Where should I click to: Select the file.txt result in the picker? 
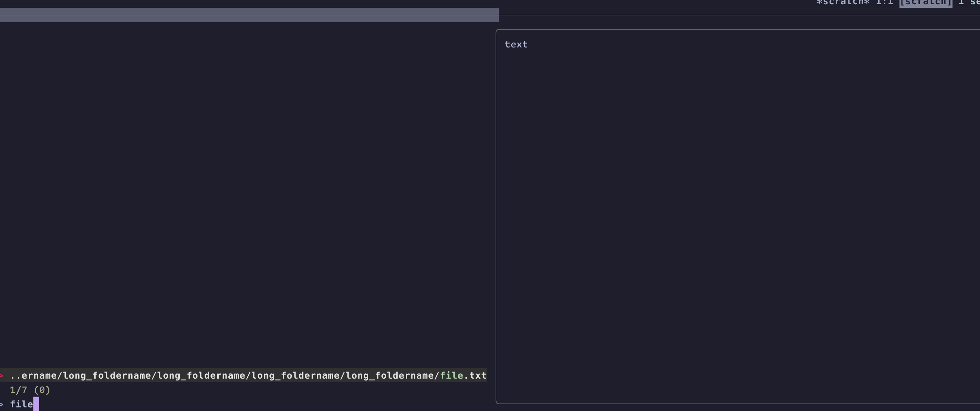[x=244, y=375]
